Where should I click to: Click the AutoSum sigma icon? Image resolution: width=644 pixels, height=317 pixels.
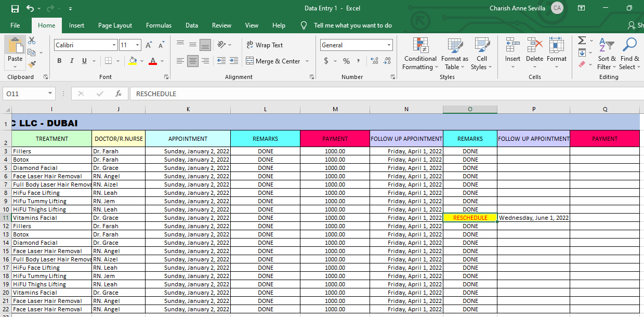pyautogui.click(x=582, y=41)
